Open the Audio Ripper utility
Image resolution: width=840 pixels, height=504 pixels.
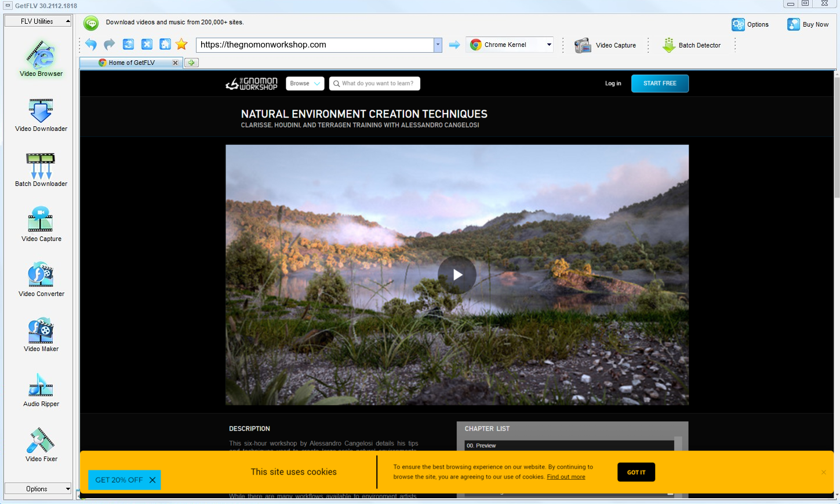[41, 389]
